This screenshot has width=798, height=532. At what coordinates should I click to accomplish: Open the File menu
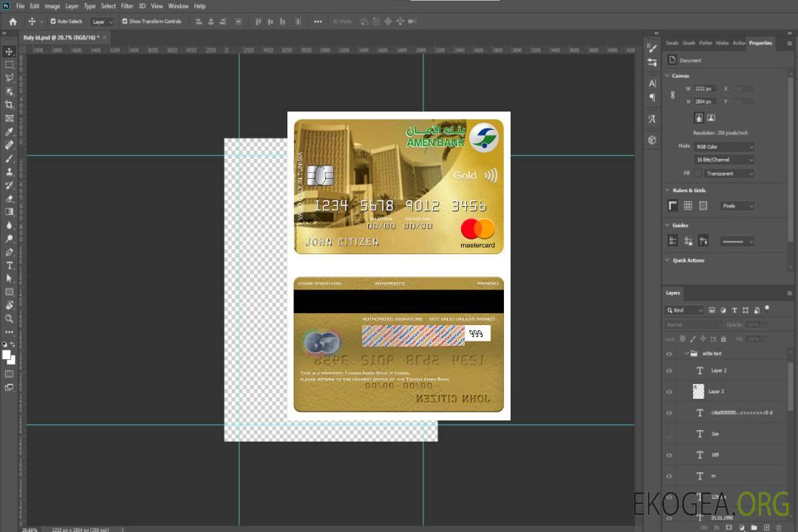pos(21,6)
